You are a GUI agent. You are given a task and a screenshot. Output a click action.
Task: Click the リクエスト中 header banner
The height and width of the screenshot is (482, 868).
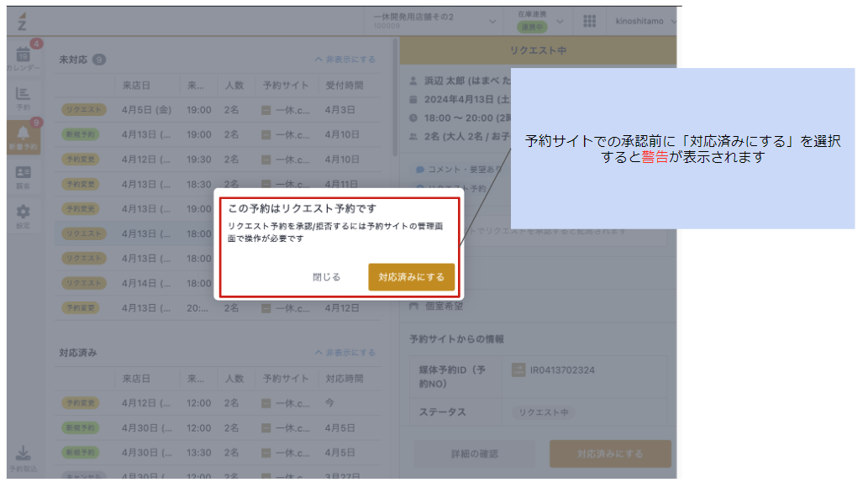tap(538, 50)
